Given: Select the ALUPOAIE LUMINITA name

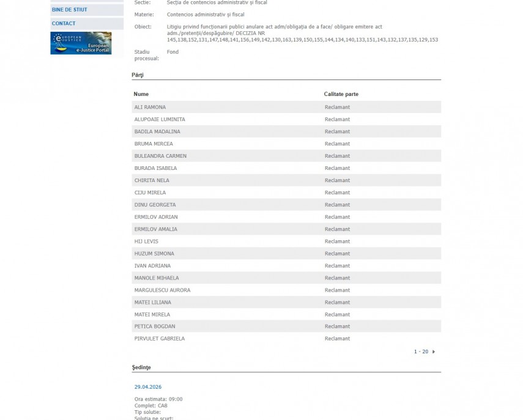Looking at the screenshot, I should coord(160,119).
